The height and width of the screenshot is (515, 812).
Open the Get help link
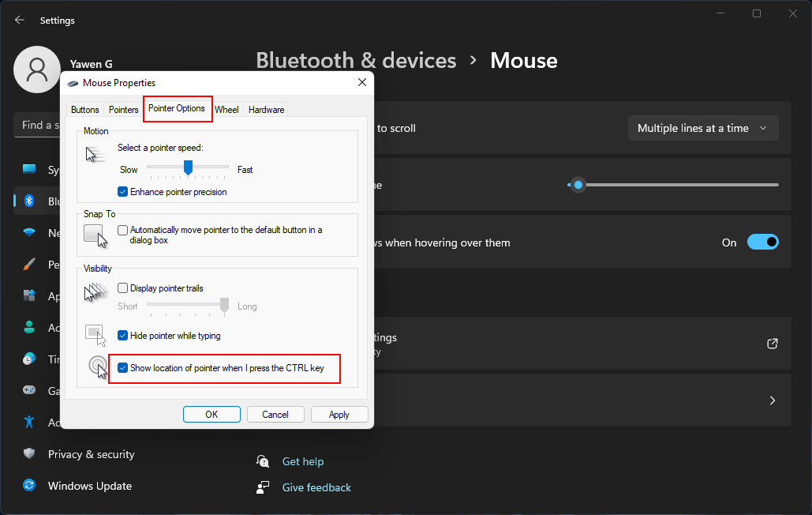(303, 461)
